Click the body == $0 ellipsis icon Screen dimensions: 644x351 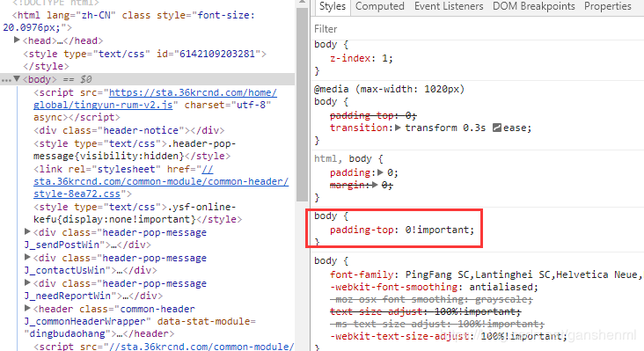(6, 80)
